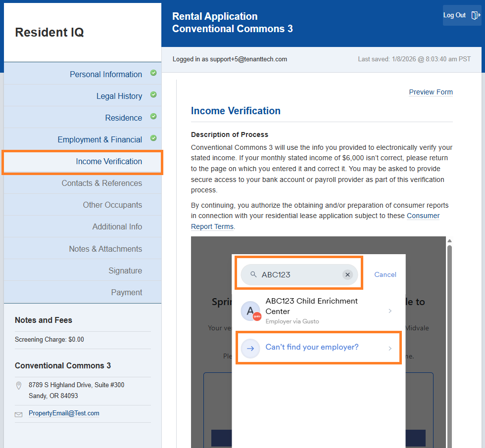Image resolution: width=485 pixels, height=448 pixels.
Task: Go to Other Occupants section
Action: (x=112, y=205)
